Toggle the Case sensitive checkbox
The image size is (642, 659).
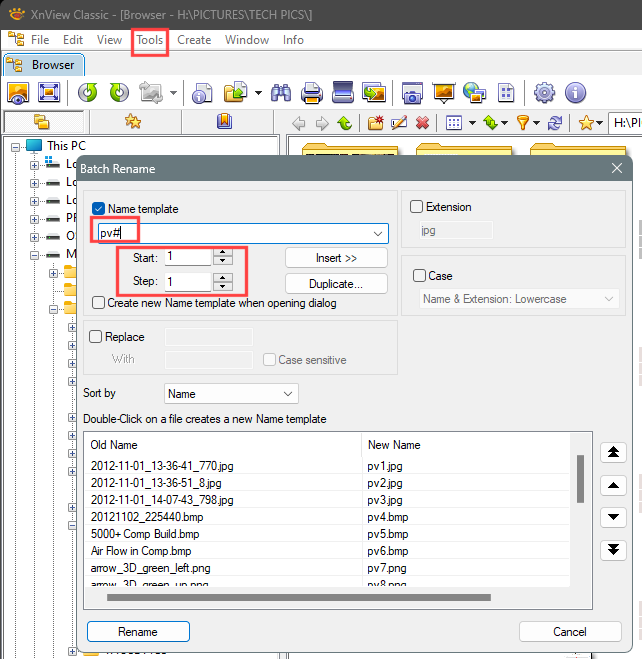tap(269, 360)
